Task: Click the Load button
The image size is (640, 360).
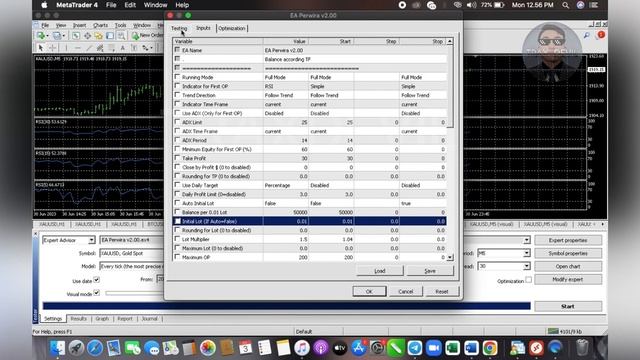Action: [x=380, y=271]
